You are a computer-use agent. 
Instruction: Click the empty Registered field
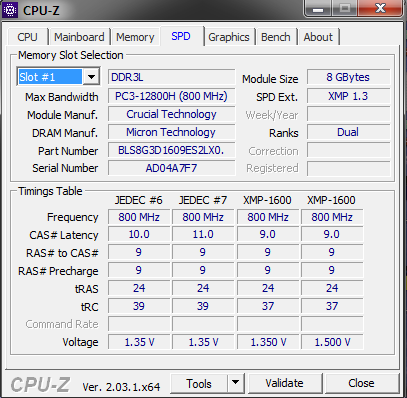point(348,168)
